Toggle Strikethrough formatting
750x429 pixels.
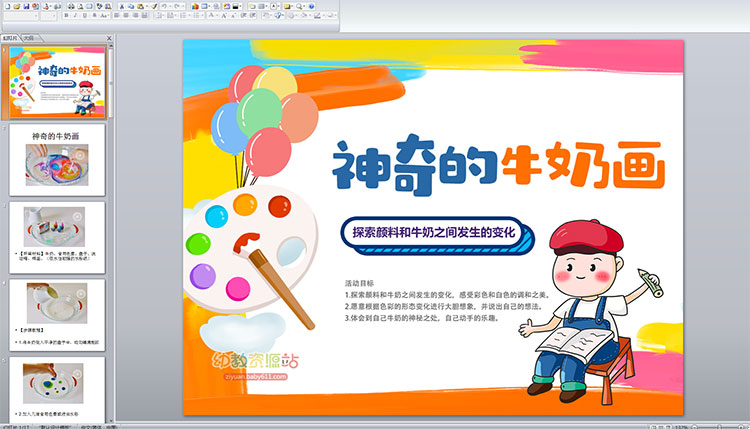[x=94, y=15]
